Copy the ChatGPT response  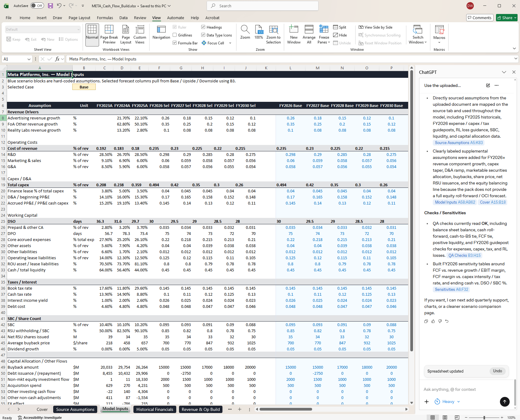[x=426, y=321]
